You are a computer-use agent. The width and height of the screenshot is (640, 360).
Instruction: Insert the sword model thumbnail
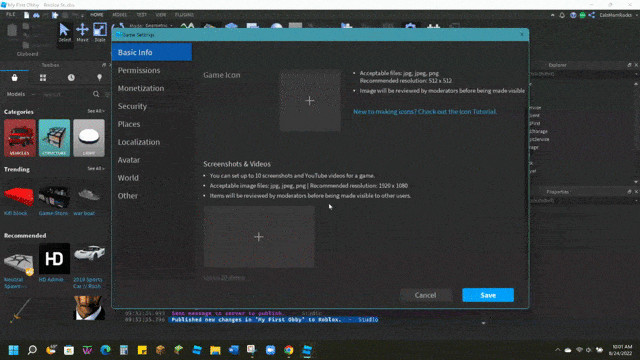(x=19, y=310)
